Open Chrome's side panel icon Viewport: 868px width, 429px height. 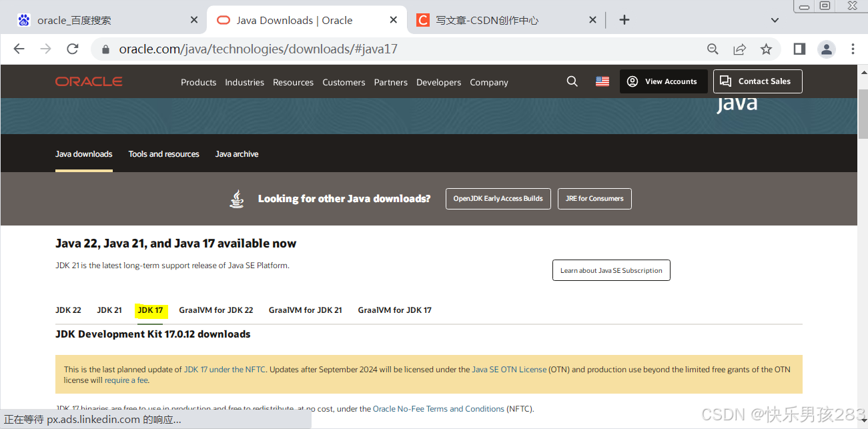(799, 49)
